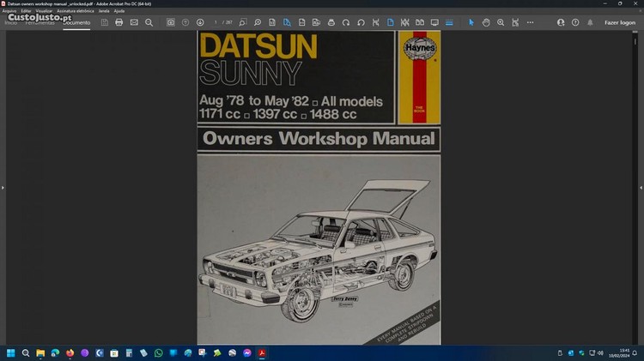Click the monitor full screen icon
Screen dimensions: 644x361
[434, 22]
